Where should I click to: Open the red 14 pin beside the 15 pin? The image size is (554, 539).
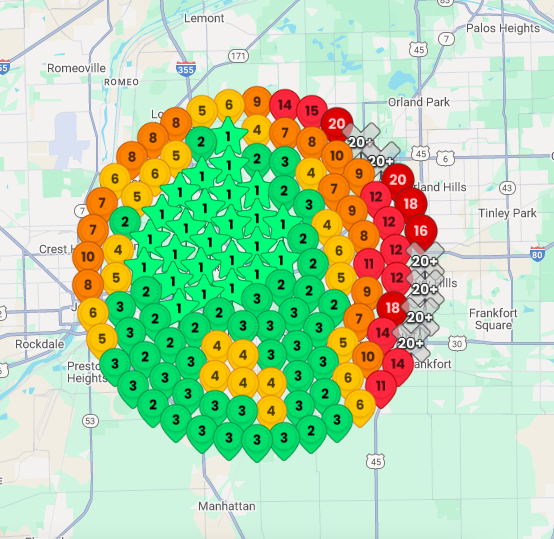pyautogui.click(x=285, y=105)
